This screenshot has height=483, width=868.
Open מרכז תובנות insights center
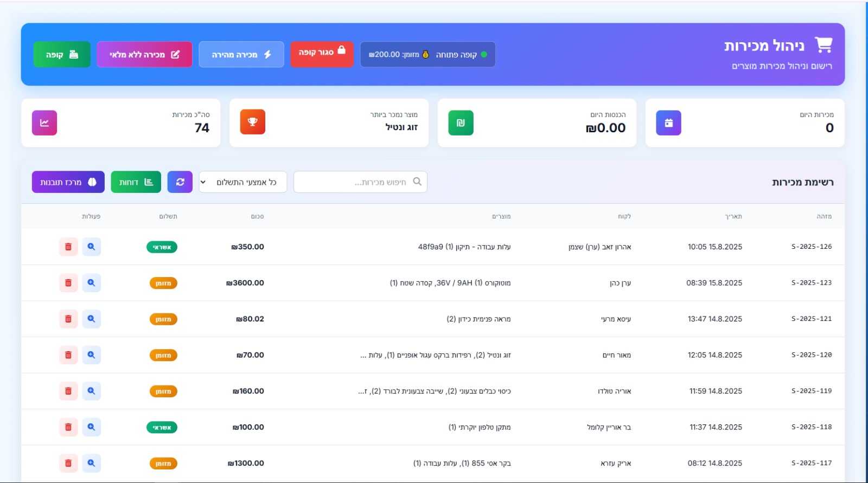[68, 182]
